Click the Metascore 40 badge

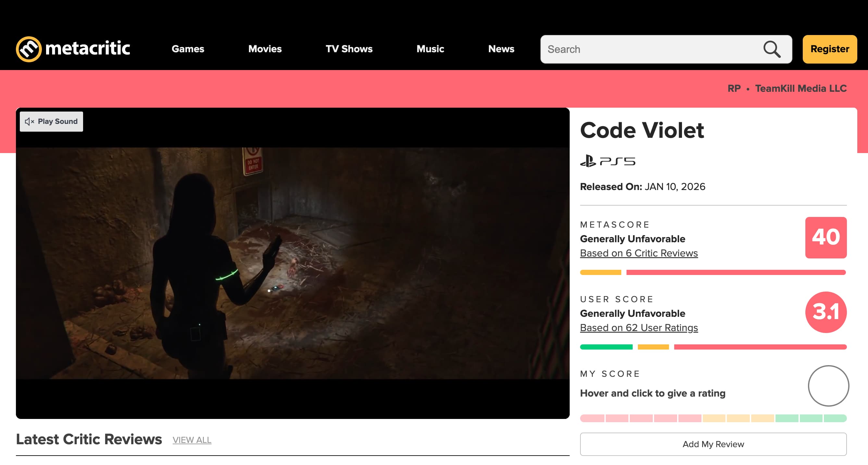click(x=825, y=238)
